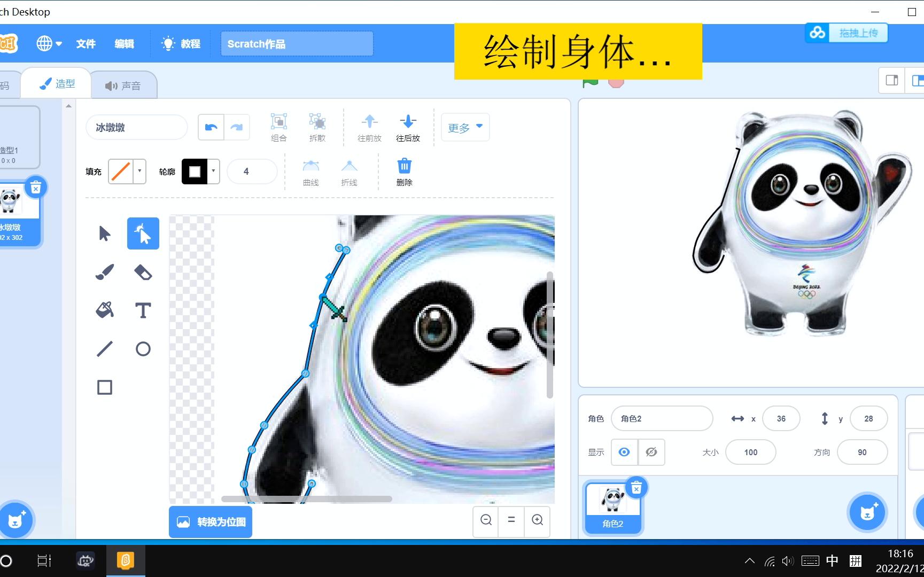Click the Backward (往后放) icon
924x577 pixels.
tap(408, 127)
